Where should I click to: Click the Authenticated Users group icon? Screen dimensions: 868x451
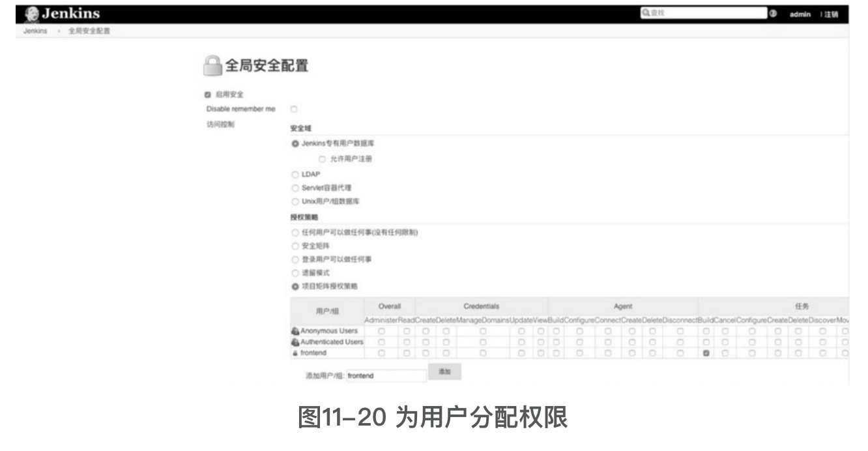pos(295,342)
